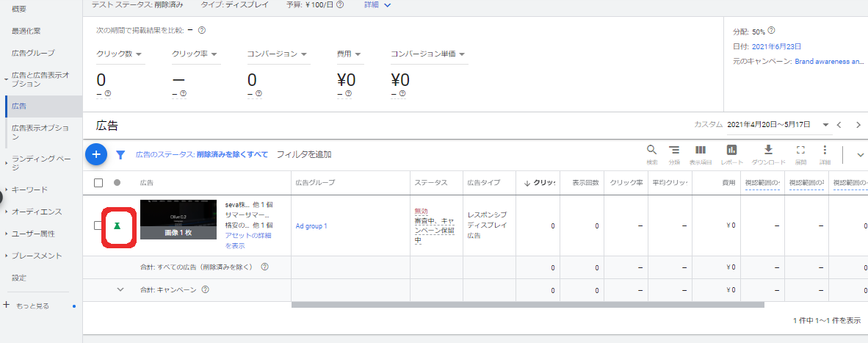Expand キーワード sidebar section
Image resolution: width=868 pixels, height=343 pixels.
point(6,189)
